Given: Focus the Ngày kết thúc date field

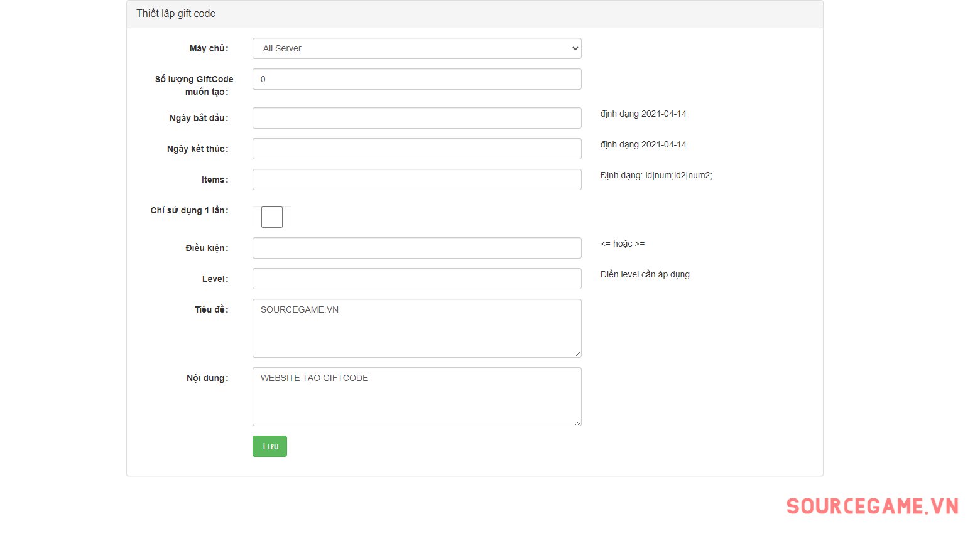Looking at the screenshot, I should coord(416,149).
